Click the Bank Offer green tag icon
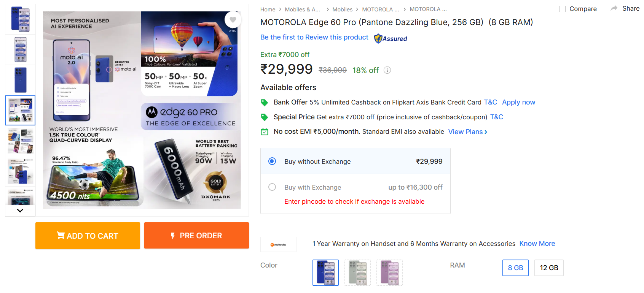 tap(264, 102)
